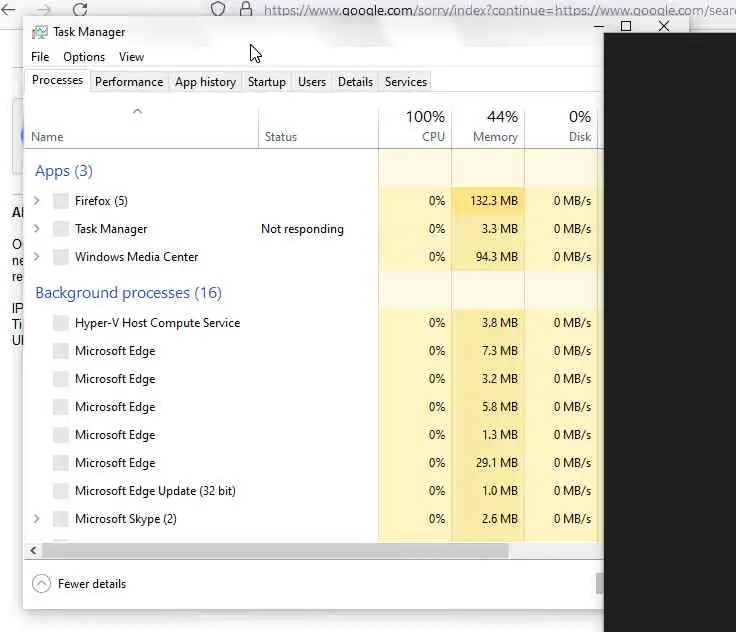This screenshot has height=632, width=736.
Task: Expand the Microsoft Skype (2) group
Action: tap(37, 519)
